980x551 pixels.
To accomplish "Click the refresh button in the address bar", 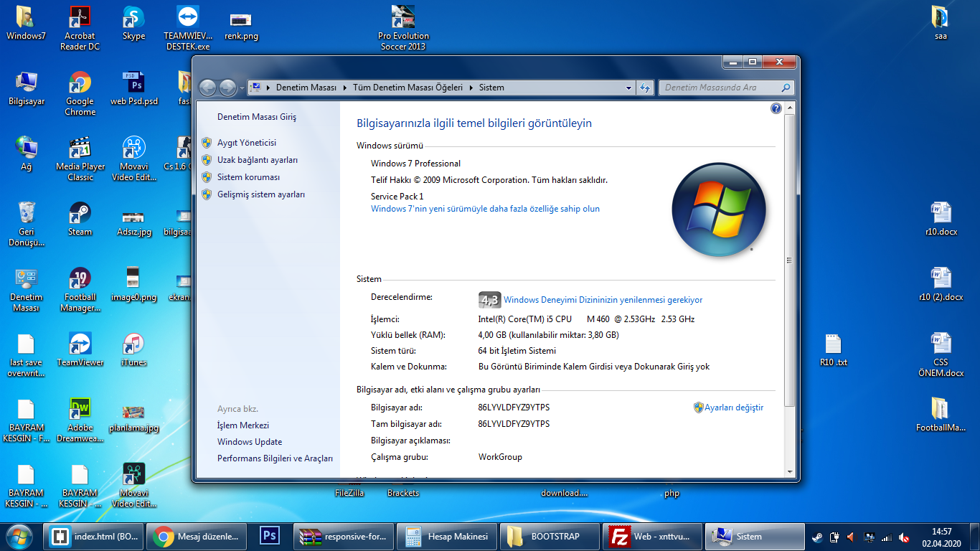I will click(645, 88).
